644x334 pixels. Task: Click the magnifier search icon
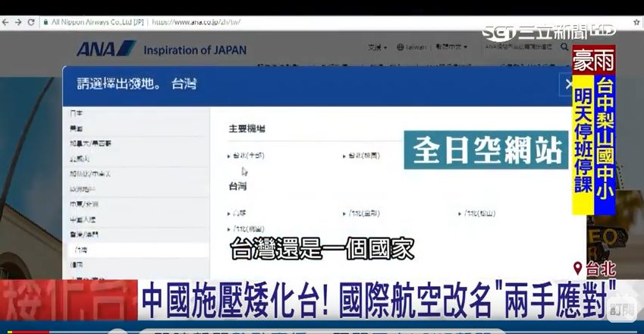(564, 47)
